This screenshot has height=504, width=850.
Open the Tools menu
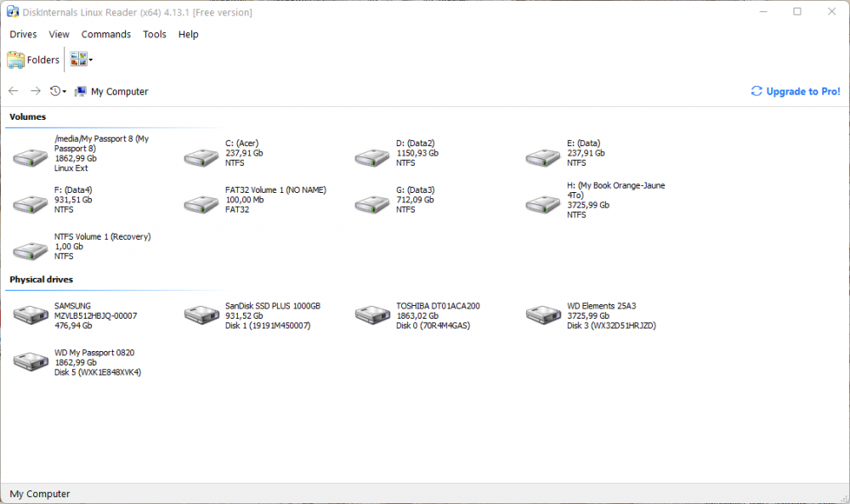point(155,34)
